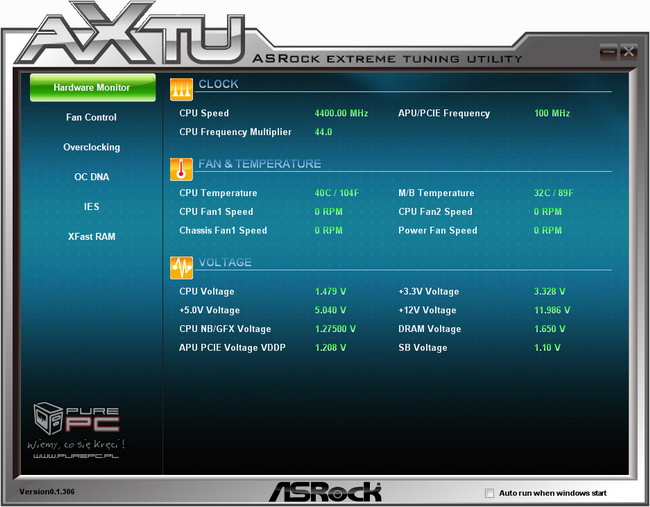Screen dimensions: 650x507
Task: Click +12V Voltage value 11.986 V
Action: [552, 310]
